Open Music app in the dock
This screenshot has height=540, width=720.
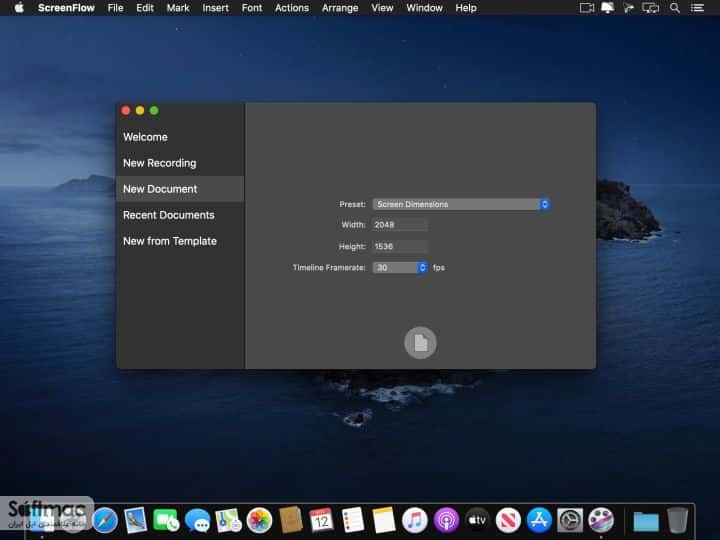(415, 520)
